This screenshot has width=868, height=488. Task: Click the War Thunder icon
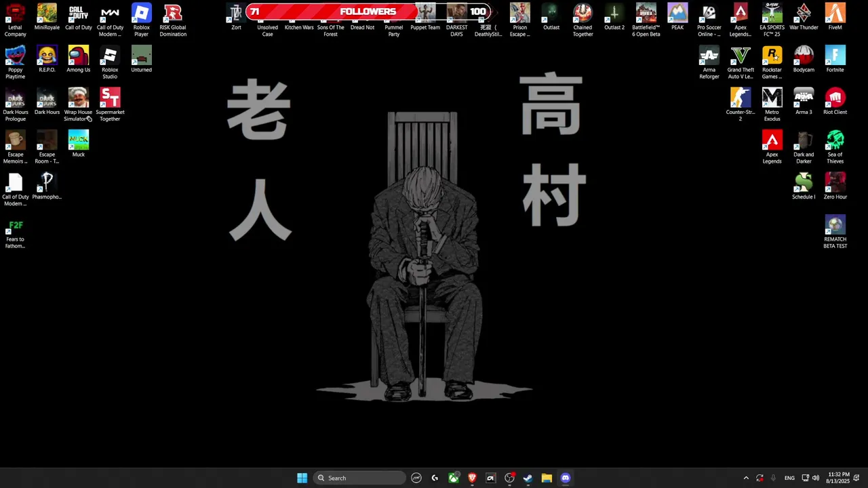(x=804, y=18)
